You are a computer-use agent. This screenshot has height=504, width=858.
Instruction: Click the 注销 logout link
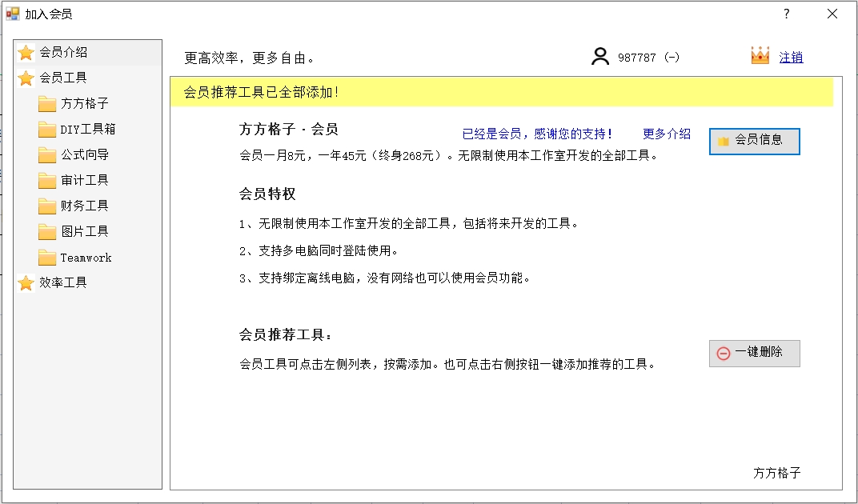(x=791, y=58)
